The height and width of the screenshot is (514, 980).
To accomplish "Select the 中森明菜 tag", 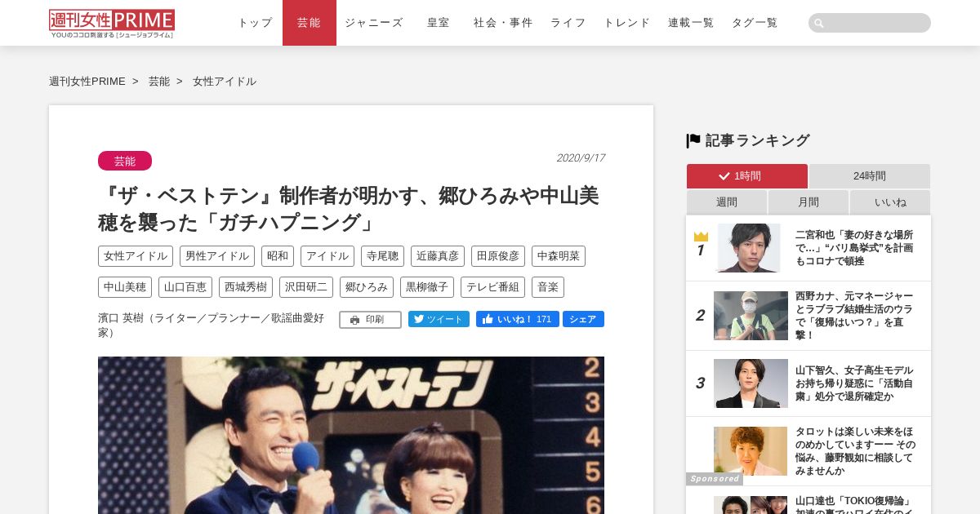I will [559, 256].
